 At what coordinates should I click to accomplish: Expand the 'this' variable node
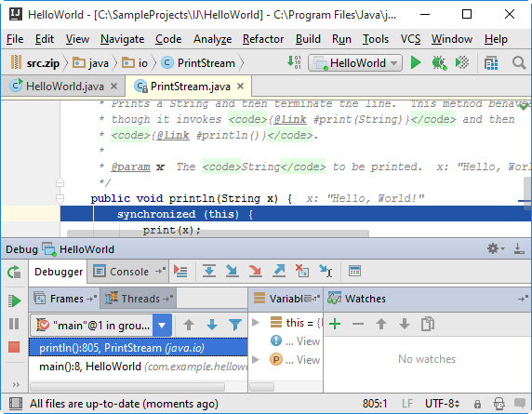(256, 323)
